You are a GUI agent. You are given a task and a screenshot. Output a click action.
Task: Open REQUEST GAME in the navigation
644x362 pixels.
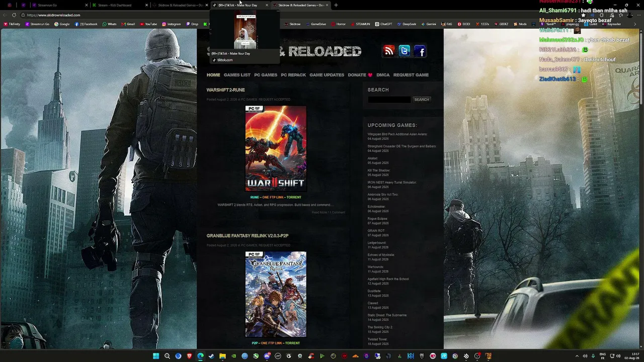(x=411, y=75)
